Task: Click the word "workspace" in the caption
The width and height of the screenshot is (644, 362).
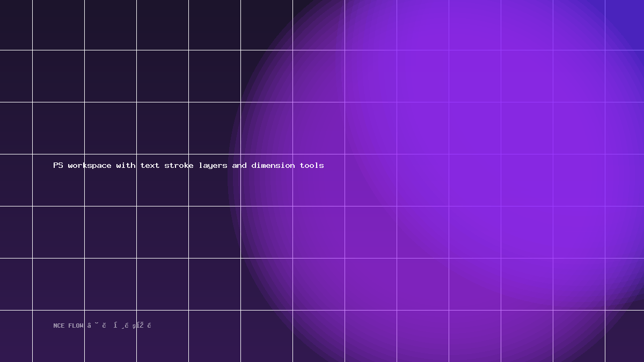Action: (x=90, y=166)
